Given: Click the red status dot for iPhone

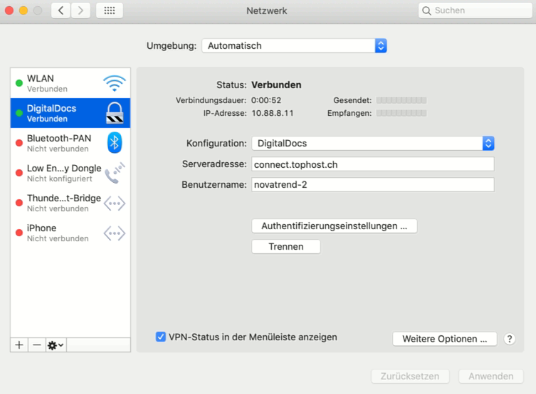Looking at the screenshot, I should tap(19, 233).
